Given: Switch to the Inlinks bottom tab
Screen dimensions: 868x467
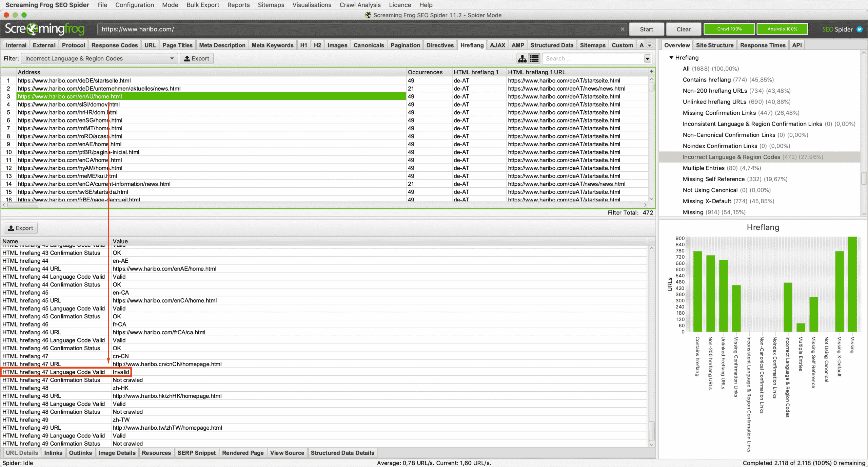Looking at the screenshot, I should (x=53, y=453).
